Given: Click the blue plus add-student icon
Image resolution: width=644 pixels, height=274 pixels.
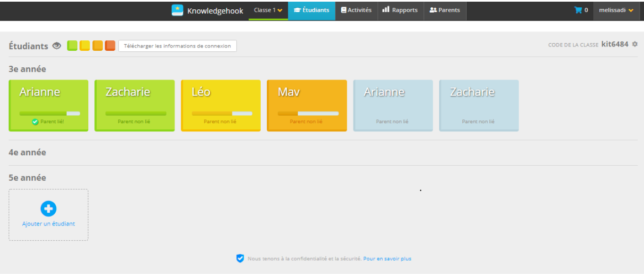Looking at the screenshot, I should click(49, 209).
